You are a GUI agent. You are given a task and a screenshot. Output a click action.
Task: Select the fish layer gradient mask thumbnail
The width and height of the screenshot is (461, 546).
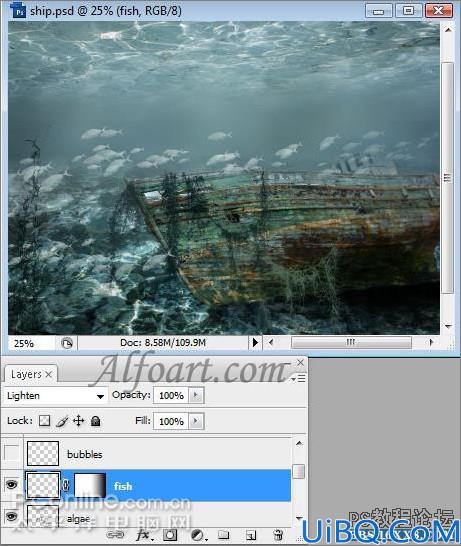point(90,485)
